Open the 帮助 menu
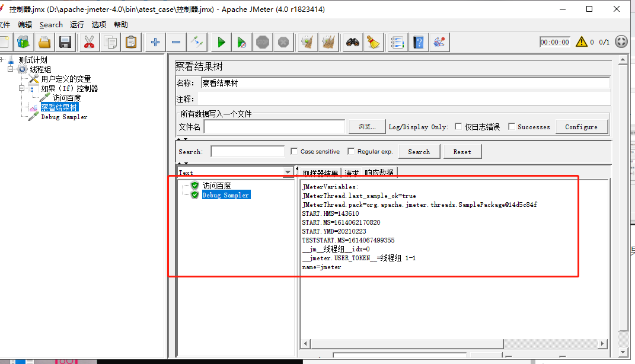Screen dimensions: 635x364 point(121,25)
